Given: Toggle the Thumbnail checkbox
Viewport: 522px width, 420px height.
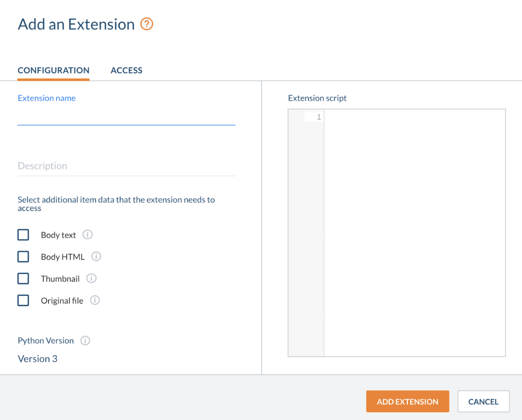Looking at the screenshot, I should (23, 279).
